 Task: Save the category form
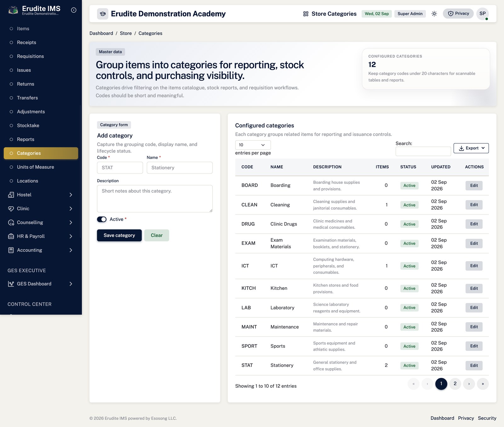(x=119, y=235)
